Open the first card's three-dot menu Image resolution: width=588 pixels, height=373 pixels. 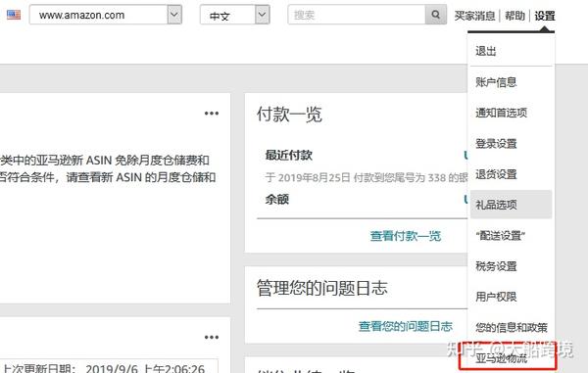(212, 114)
